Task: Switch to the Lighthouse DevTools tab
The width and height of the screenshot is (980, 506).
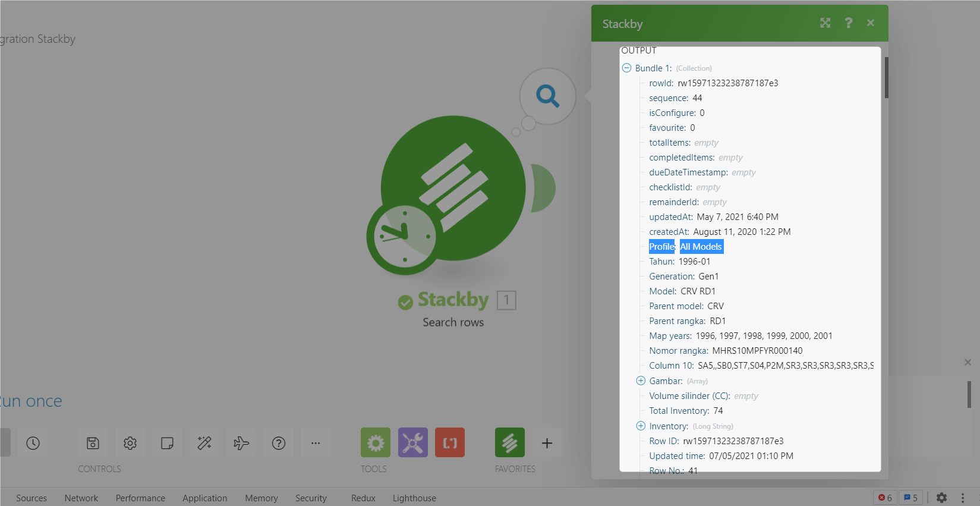Action: pos(414,498)
